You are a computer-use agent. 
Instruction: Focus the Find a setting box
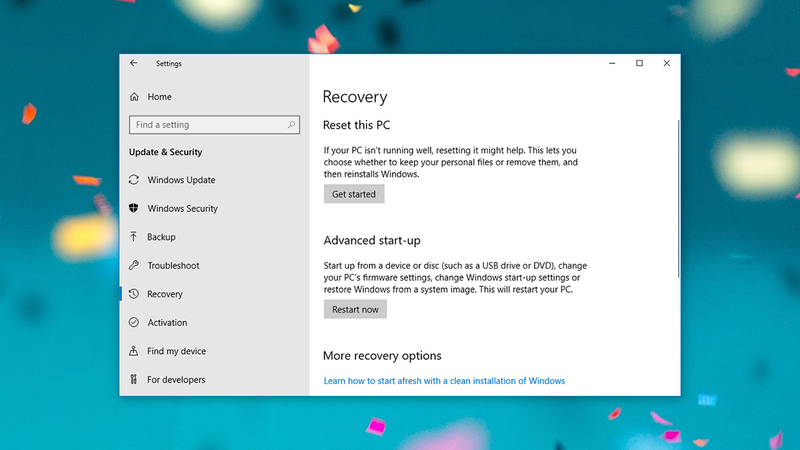pos(214,124)
